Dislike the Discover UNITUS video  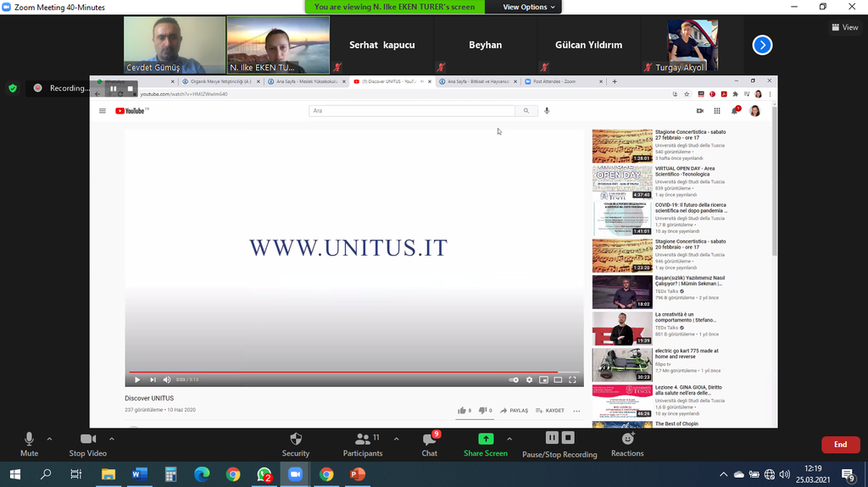[x=485, y=411]
